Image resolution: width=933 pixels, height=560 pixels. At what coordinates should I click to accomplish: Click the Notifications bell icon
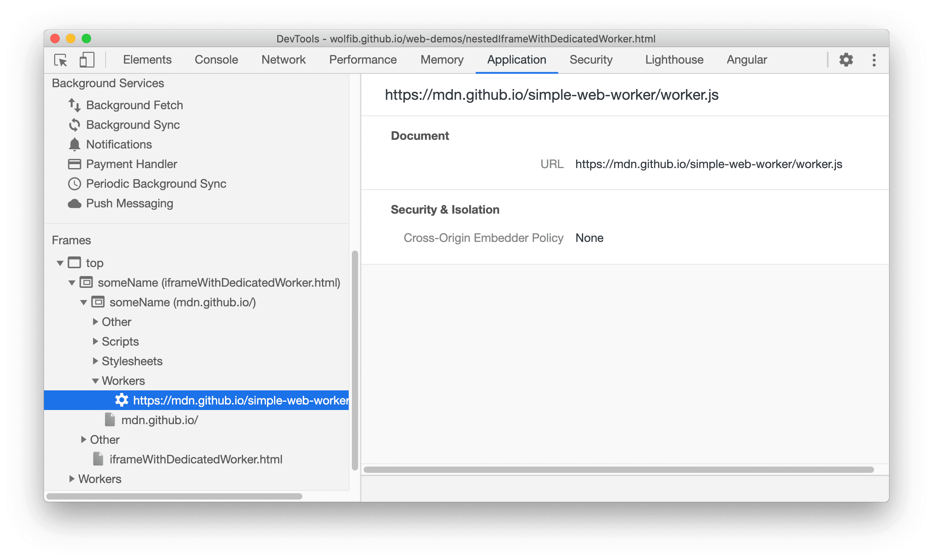coord(75,143)
